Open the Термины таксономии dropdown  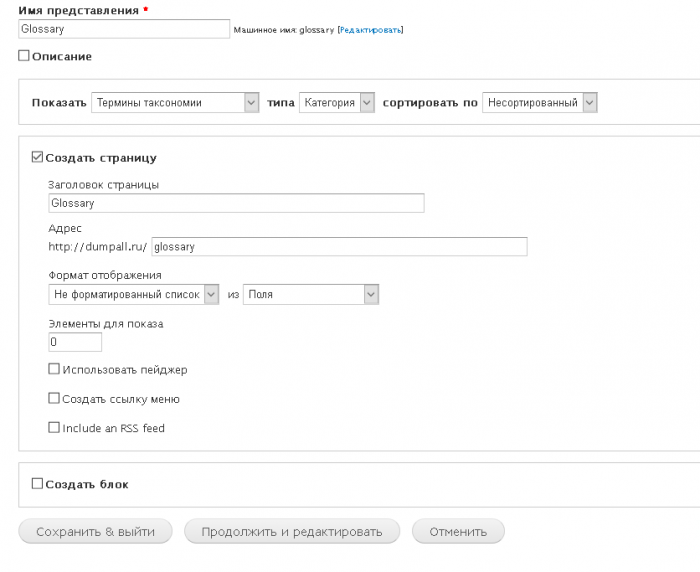pos(174,102)
